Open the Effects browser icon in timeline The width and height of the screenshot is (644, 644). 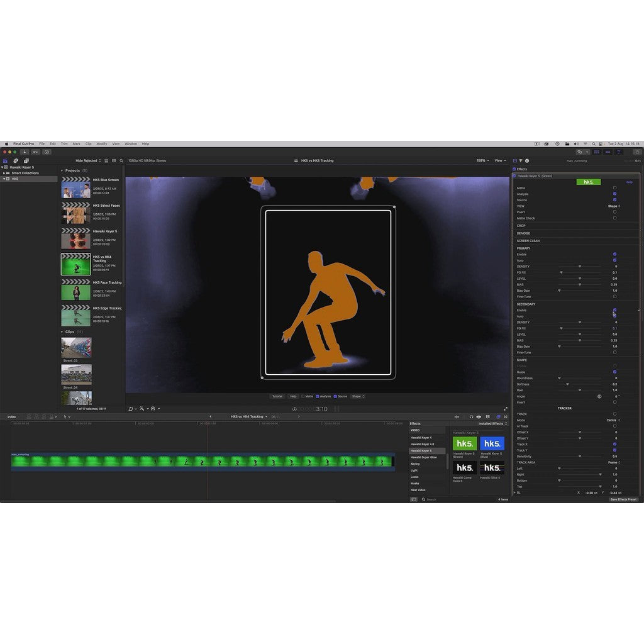click(x=498, y=416)
